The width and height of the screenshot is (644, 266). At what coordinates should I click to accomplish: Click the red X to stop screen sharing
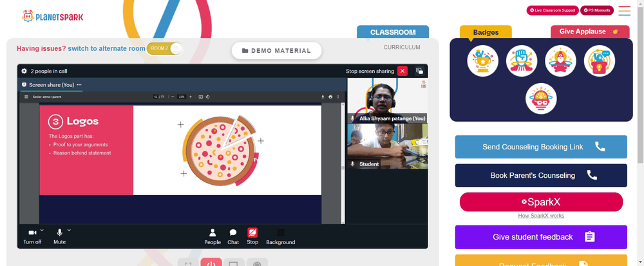(402, 71)
